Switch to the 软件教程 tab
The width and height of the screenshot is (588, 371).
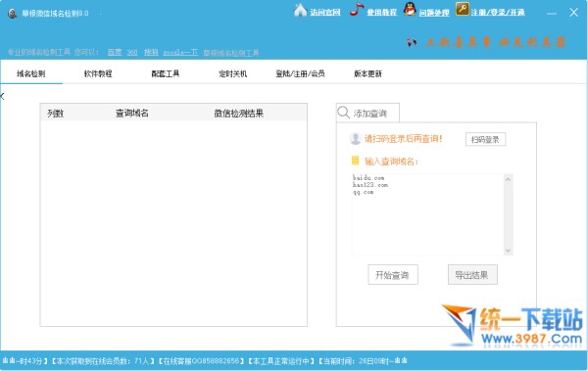pos(98,73)
